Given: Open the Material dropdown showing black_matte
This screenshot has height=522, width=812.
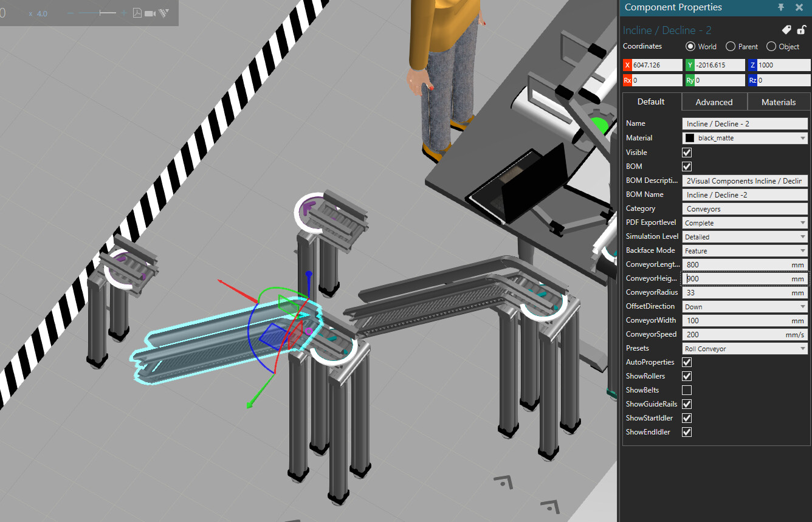Looking at the screenshot, I should [x=745, y=138].
